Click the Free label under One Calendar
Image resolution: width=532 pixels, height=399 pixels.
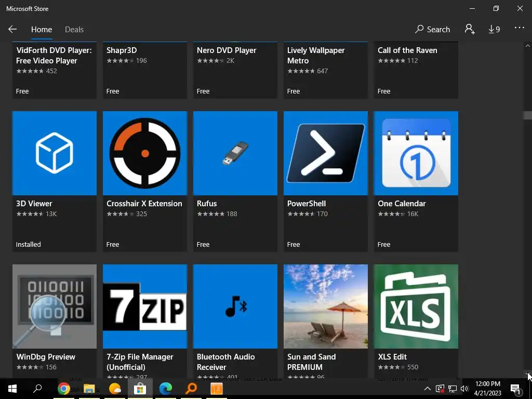coord(384,244)
